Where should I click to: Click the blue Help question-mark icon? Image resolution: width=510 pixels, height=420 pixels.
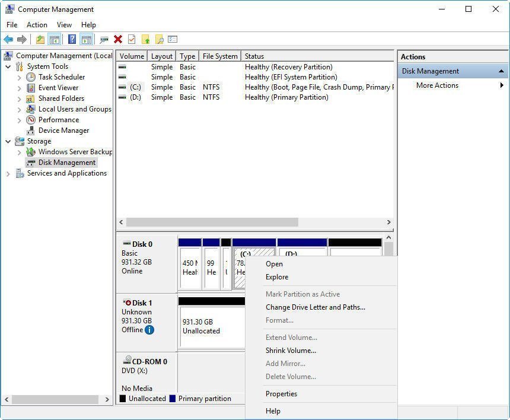pos(72,40)
